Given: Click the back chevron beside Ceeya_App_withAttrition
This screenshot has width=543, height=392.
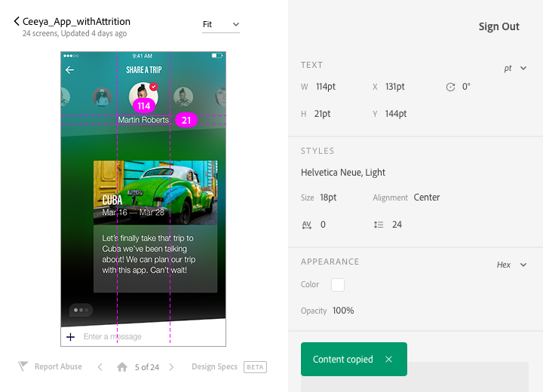Looking at the screenshot, I should coord(17,22).
